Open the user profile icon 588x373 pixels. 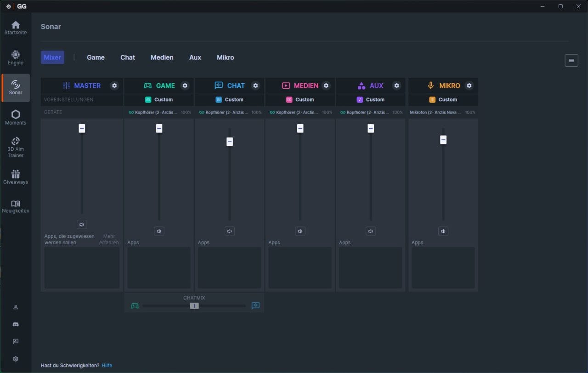[x=16, y=307]
